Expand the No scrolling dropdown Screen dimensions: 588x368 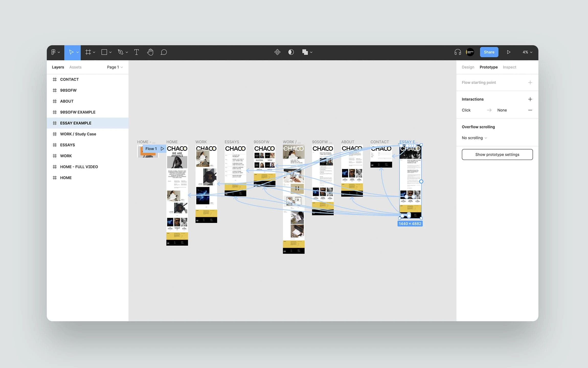[474, 137]
